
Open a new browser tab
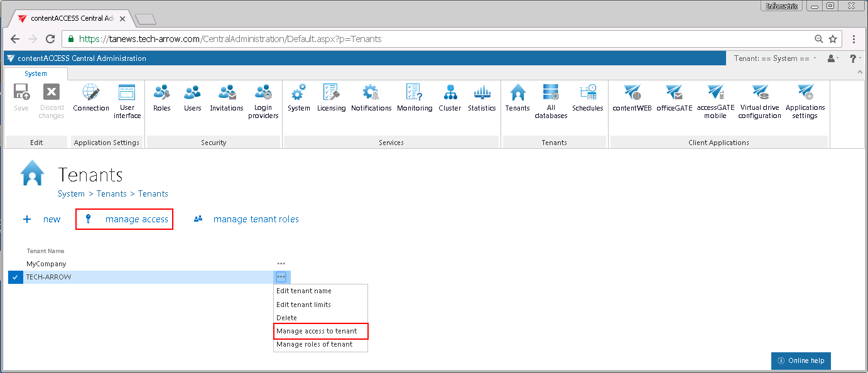[145, 19]
